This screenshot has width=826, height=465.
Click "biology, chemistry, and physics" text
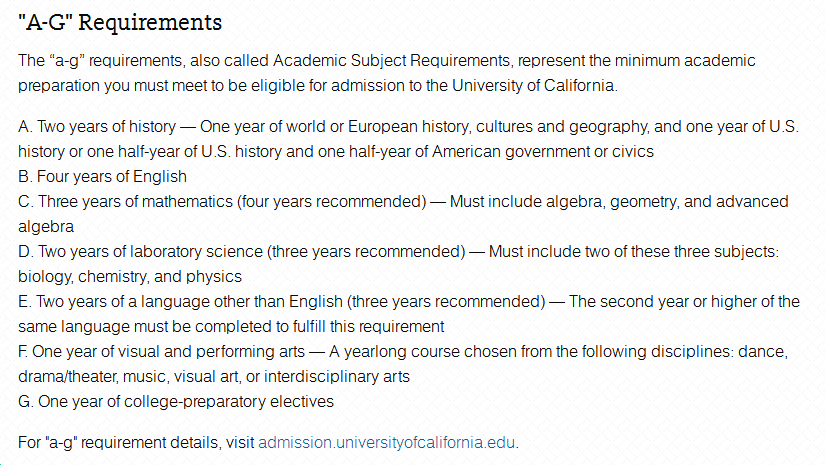click(130, 276)
